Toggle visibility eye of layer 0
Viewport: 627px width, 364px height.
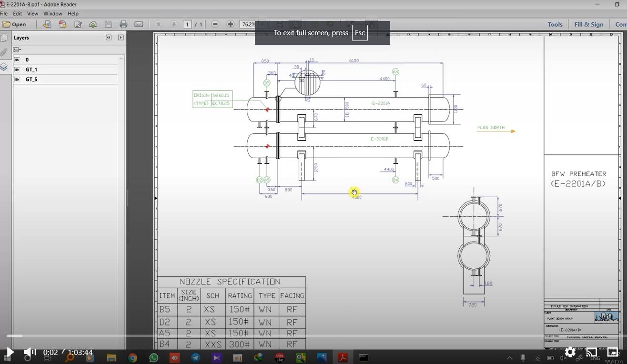point(17,60)
